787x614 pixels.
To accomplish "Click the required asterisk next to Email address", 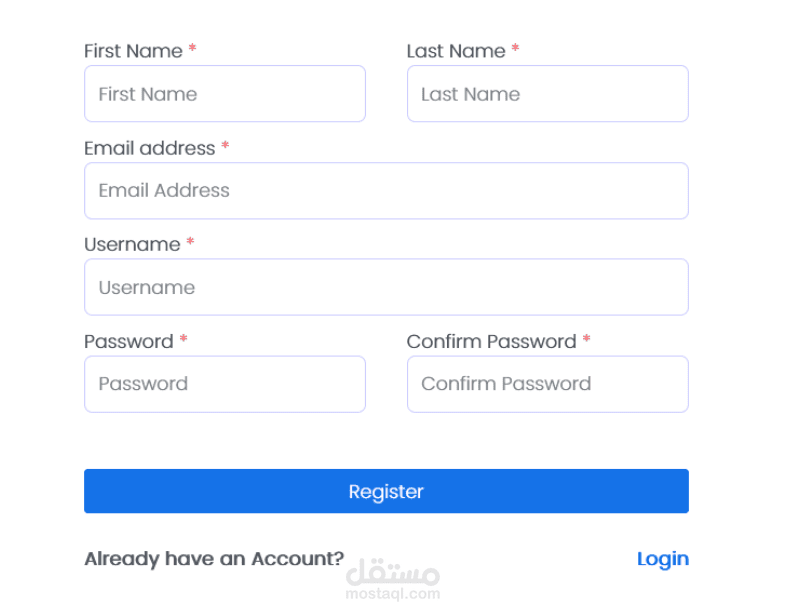I will coord(225,146).
